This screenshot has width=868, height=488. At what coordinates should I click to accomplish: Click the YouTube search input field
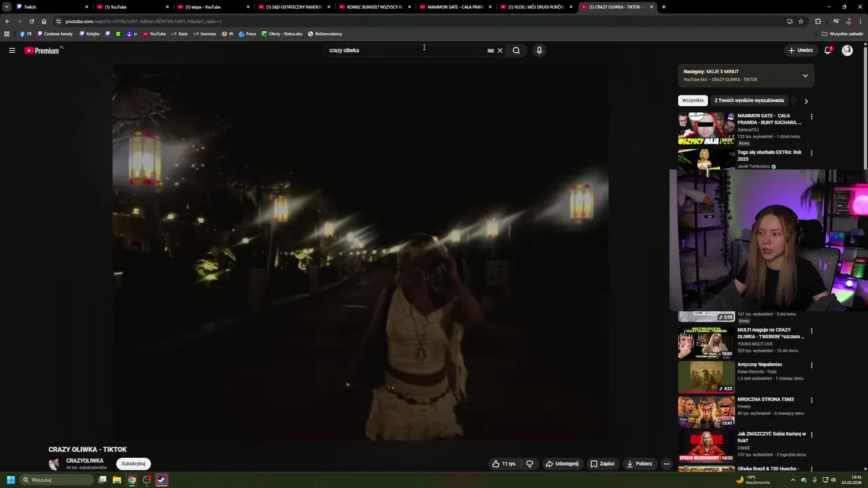(x=406, y=50)
